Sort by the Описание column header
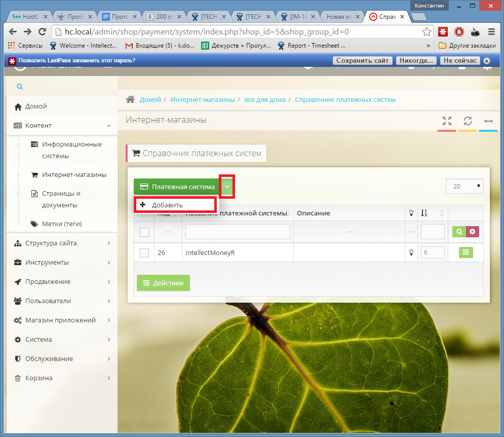Image resolution: width=504 pixels, height=437 pixels. pos(314,213)
